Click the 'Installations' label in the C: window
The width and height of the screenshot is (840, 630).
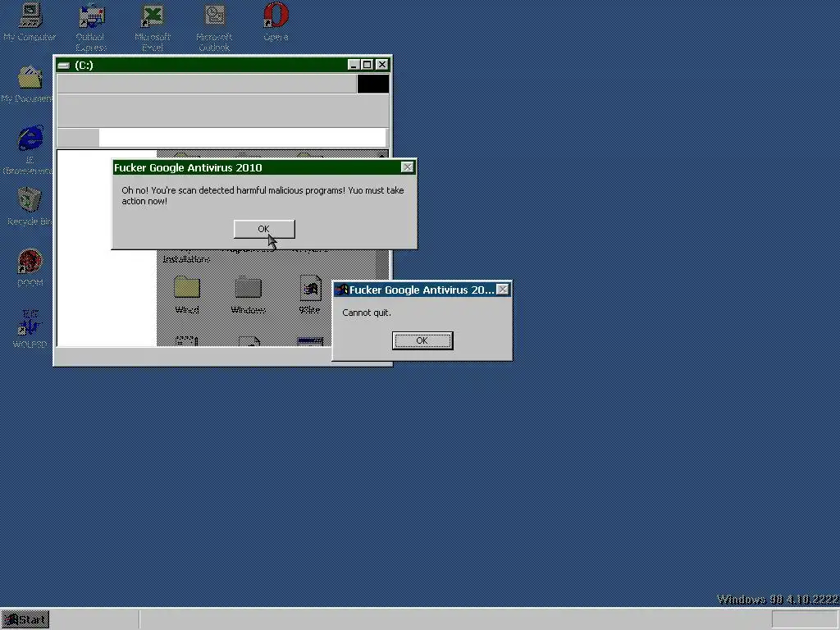[x=186, y=259]
